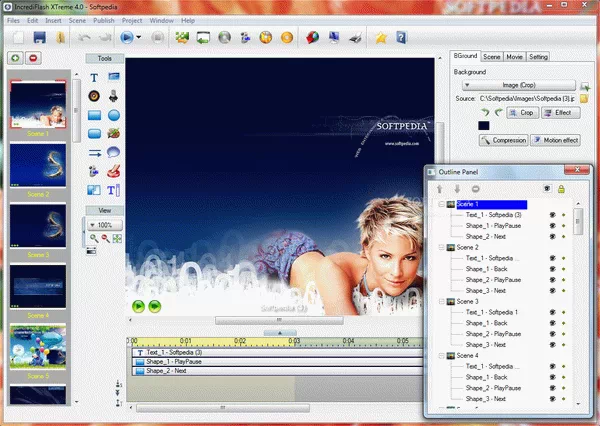Select the Scene 5 thumbnail
This screenshot has width=600, height=426.
click(x=38, y=347)
